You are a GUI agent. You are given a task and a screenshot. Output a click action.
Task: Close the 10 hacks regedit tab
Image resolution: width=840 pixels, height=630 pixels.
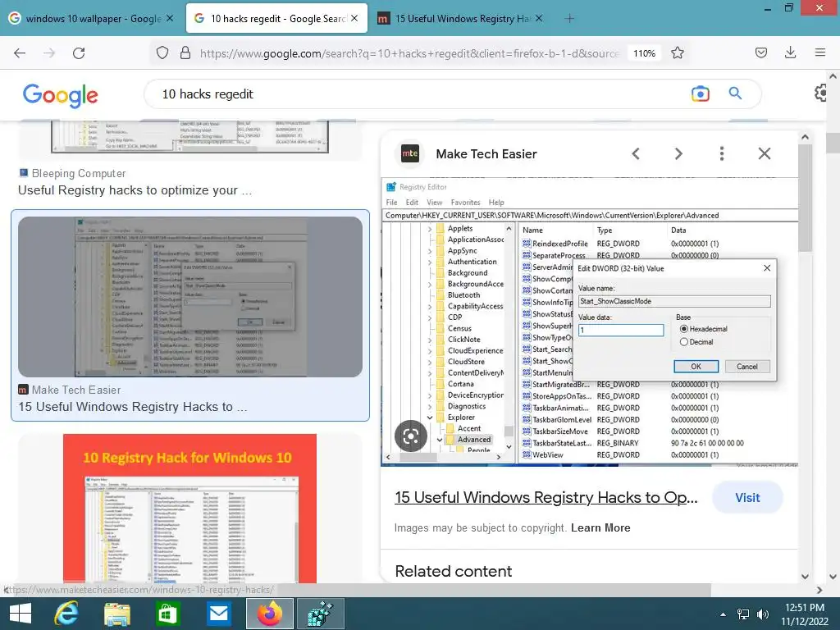click(354, 19)
